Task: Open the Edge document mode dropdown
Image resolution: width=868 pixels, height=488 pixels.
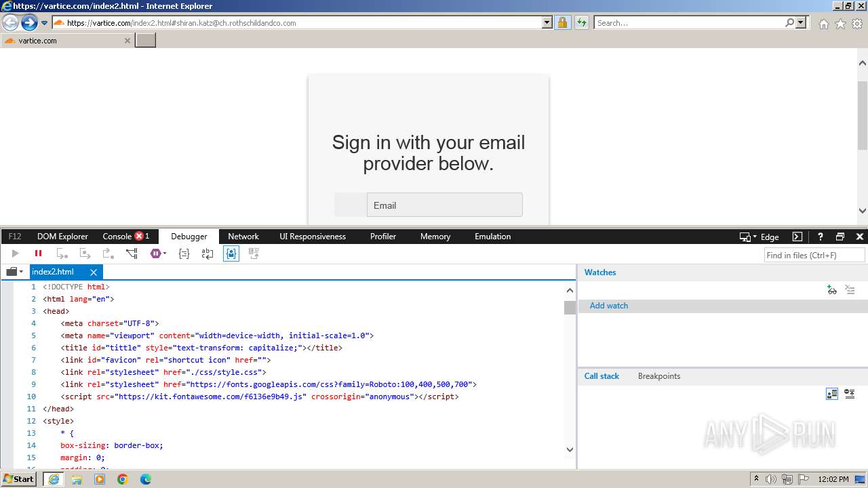Action: click(759, 237)
